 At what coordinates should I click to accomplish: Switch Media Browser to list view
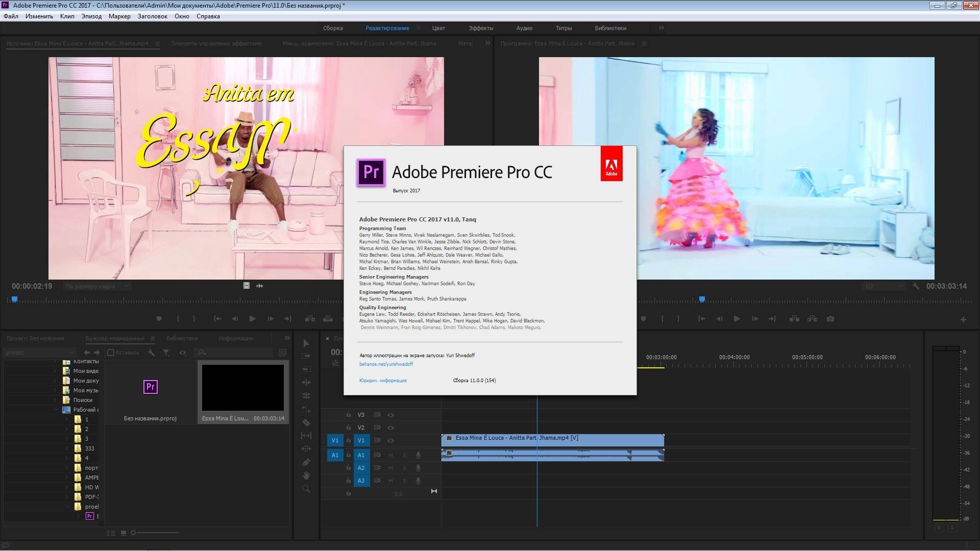(111, 533)
